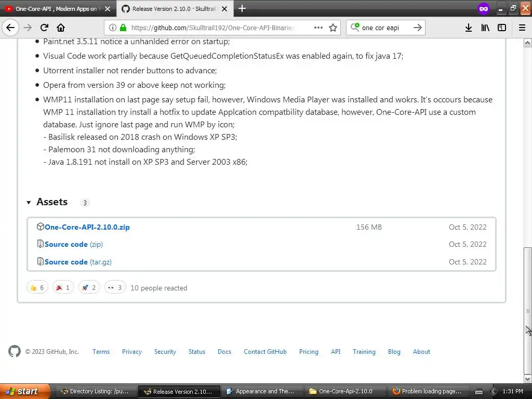Click the green padlock security icon
The height and width of the screenshot is (399, 532).
(123, 28)
